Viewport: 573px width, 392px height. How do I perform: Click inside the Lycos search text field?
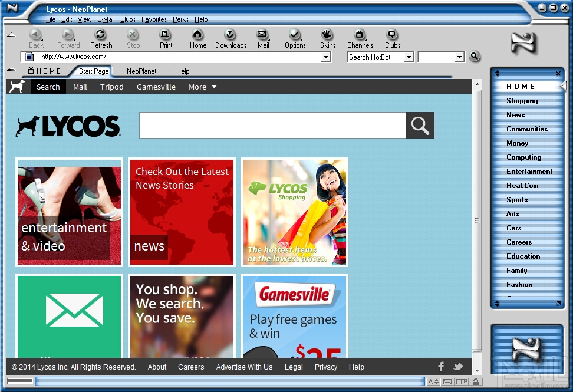[272, 126]
